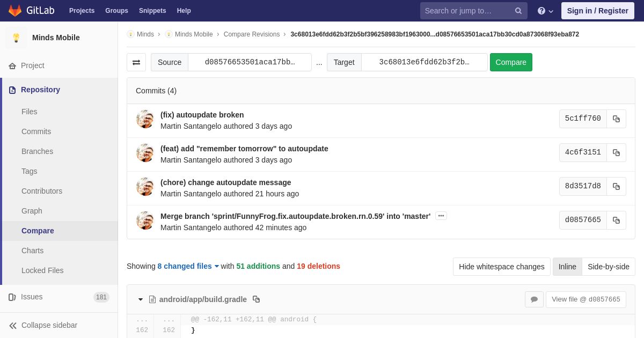Open Help link in top navigation
The height and width of the screenshot is (338, 644).
click(x=184, y=11)
